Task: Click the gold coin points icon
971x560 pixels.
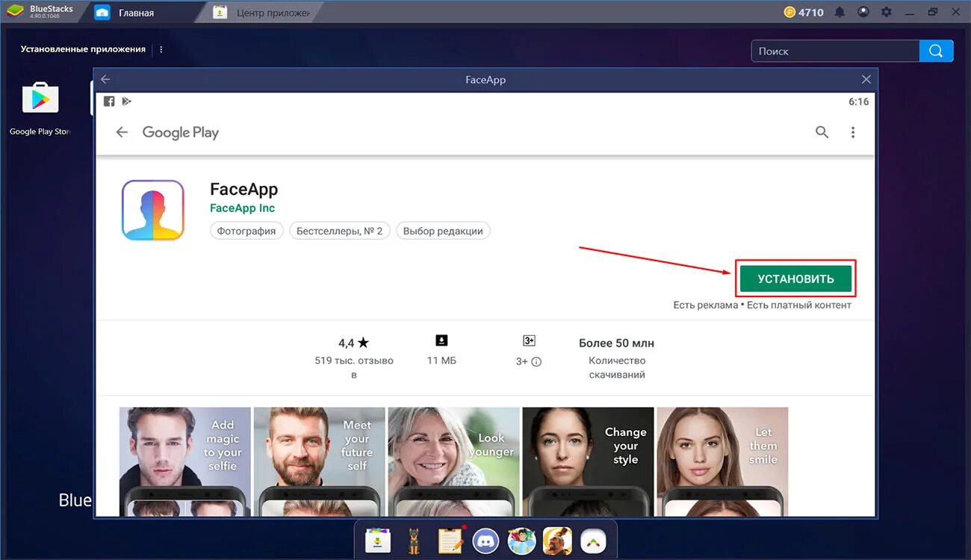Action: point(789,12)
